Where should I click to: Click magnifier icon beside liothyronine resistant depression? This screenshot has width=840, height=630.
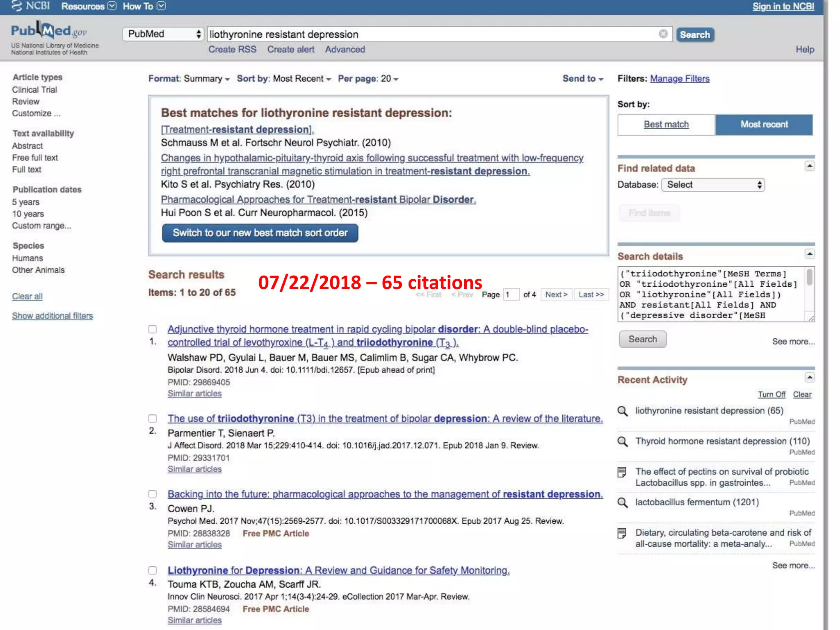pyautogui.click(x=623, y=411)
